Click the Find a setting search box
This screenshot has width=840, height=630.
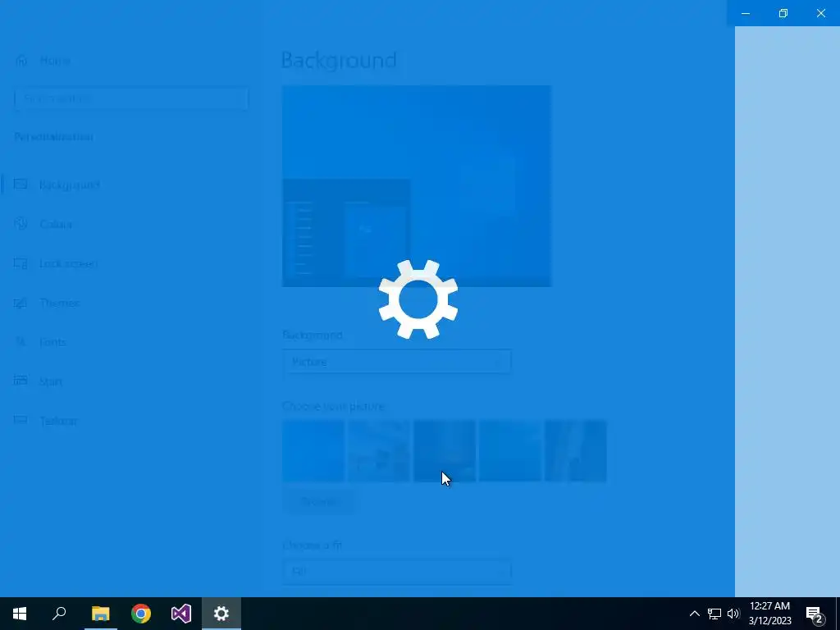(x=131, y=98)
